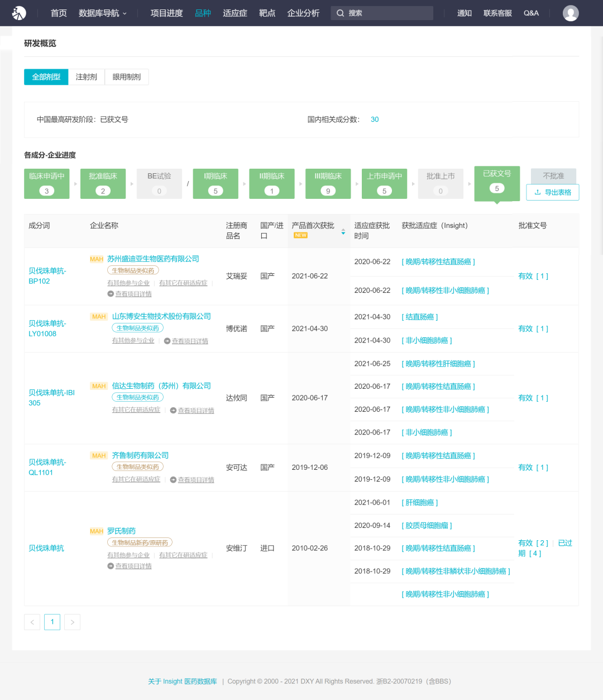
Task: Open ingredient 贝伐珠单抗-IBI305
Action: (51, 398)
